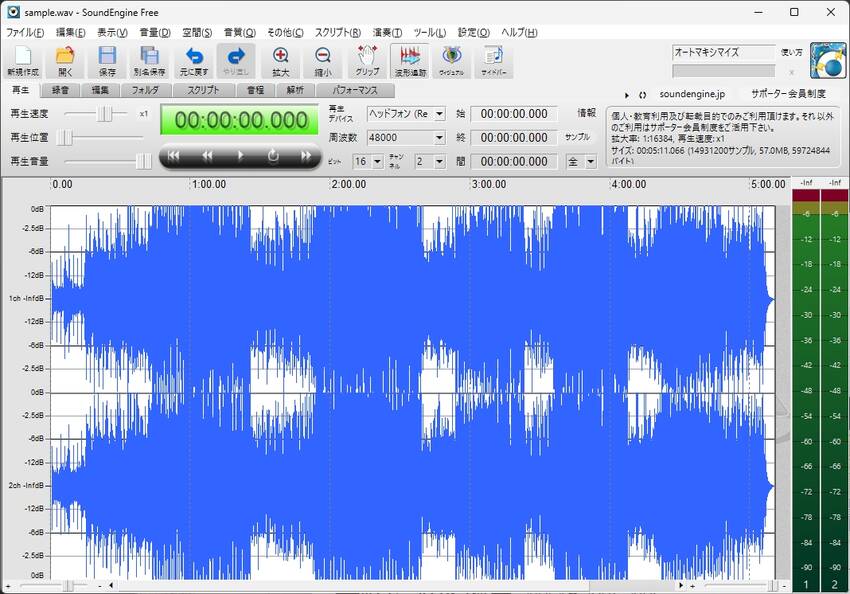Open the ファイル menu
This screenshot has height=594, width=850.
click(25, 33)
